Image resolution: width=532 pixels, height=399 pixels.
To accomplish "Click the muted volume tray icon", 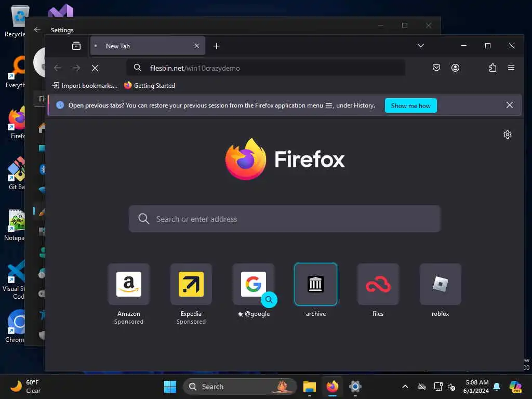I will (x=451, y=387).
